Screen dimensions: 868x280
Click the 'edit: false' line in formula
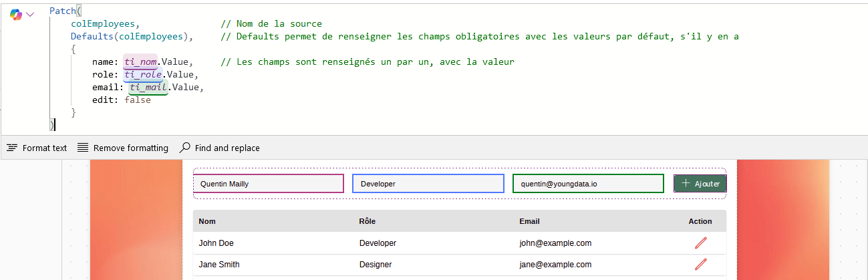(122, 100)
